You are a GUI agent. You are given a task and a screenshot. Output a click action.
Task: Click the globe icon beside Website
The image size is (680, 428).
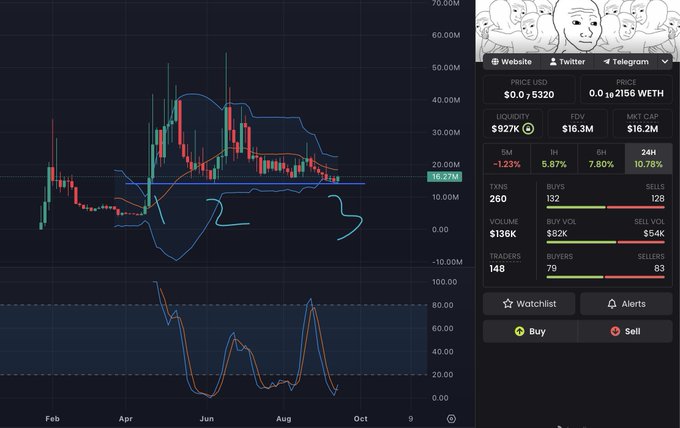[495, 62]
